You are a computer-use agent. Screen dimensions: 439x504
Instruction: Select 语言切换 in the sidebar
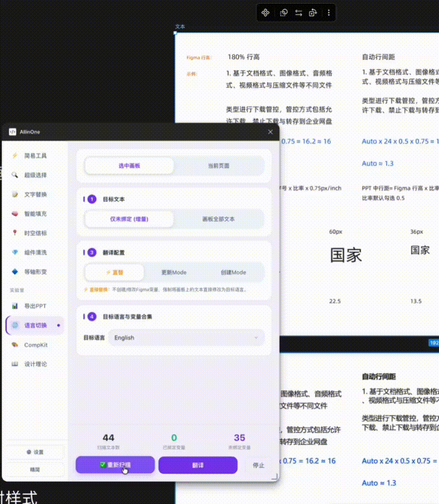click(35, 325)
